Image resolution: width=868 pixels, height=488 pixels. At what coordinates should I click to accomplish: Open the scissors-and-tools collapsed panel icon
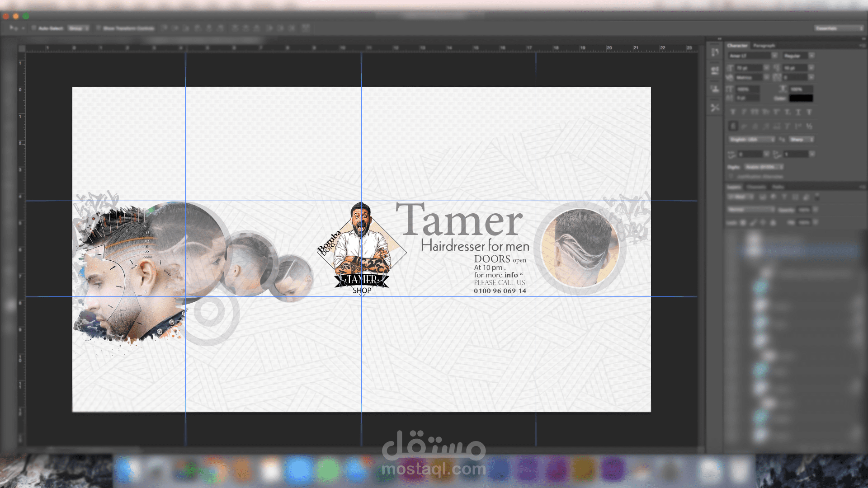tap(715, 108)
